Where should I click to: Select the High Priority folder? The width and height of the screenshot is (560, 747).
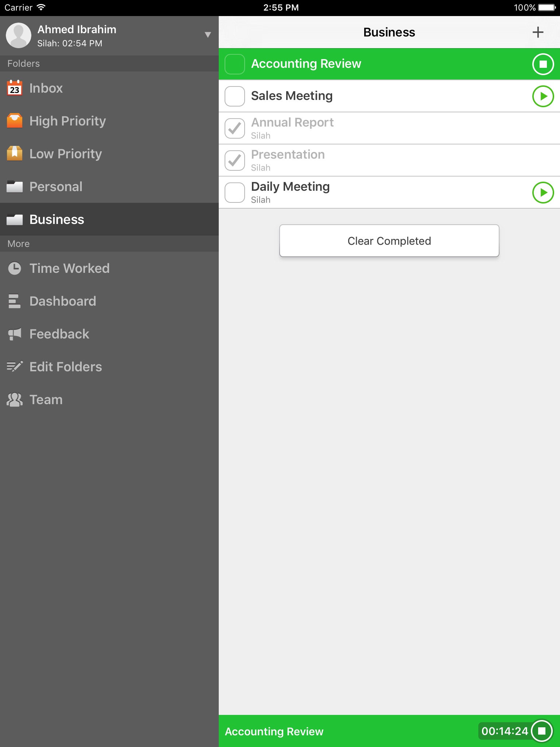[x=68, y=121]
